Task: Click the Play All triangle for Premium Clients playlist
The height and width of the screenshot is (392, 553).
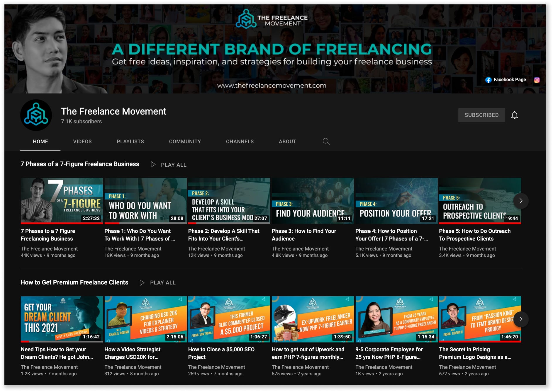Action: [143, 282]
